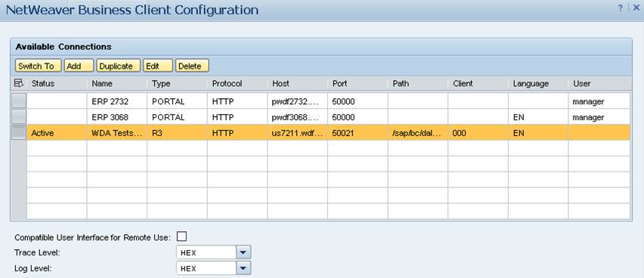Image resolution: width=644 pixels, height=278 pixels.
Task: Click the ERP 3068 name cell
Action: [x=117, y=117]
